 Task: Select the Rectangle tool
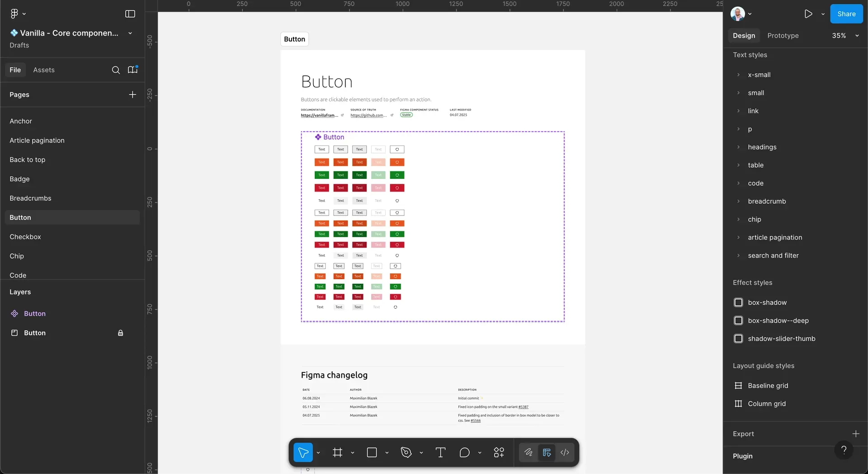[372, 452]
